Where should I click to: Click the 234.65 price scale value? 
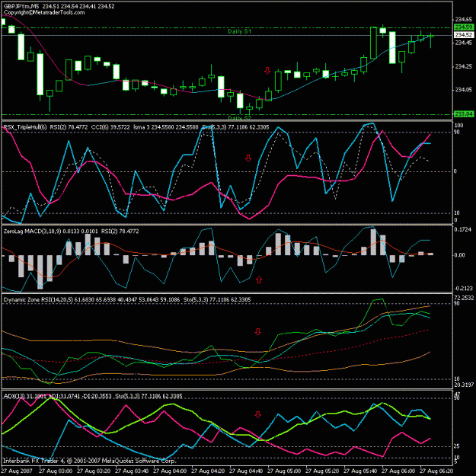click(x=464, y=20)
